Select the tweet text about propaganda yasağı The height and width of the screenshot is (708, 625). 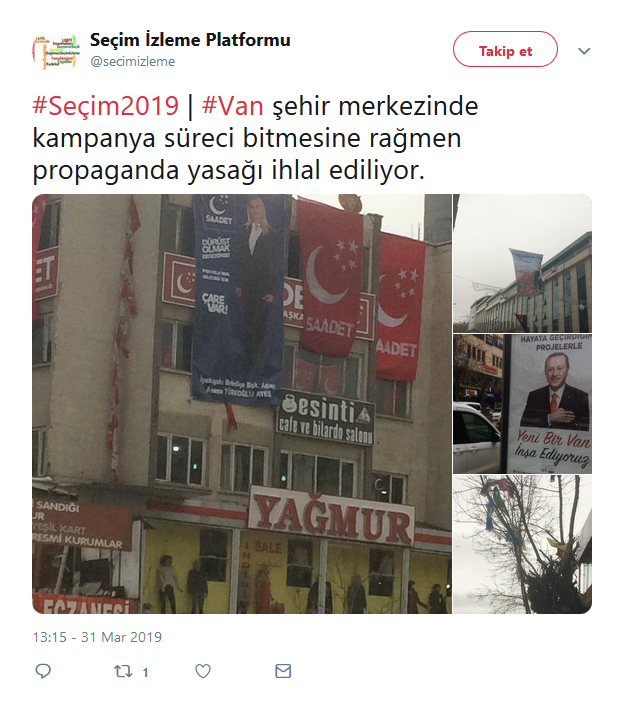click(x=256, y=138)
